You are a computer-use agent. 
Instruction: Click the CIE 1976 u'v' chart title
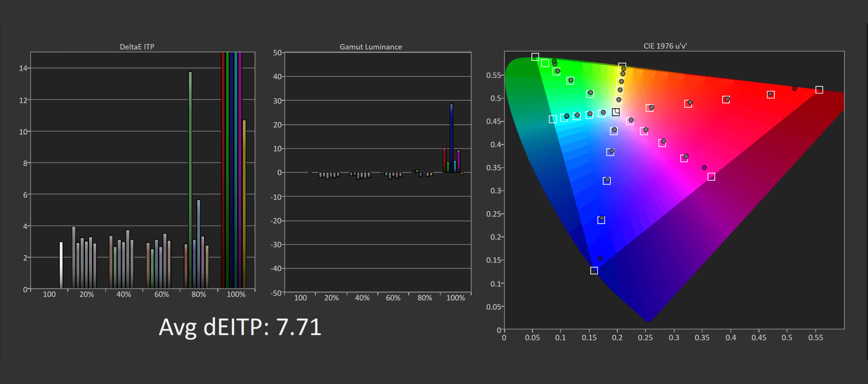[665, 46]
